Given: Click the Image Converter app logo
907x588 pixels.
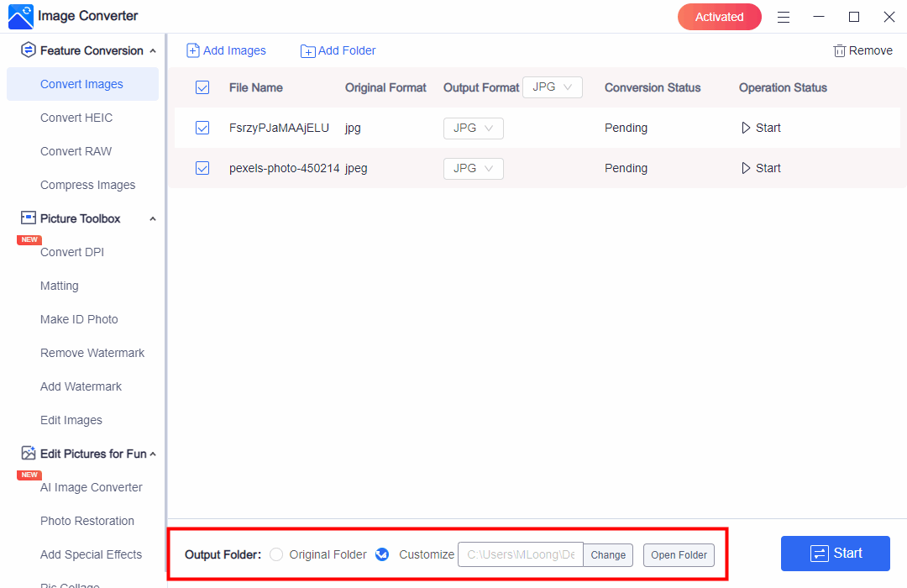Looking at the screenshot, I should click(20, 17).
